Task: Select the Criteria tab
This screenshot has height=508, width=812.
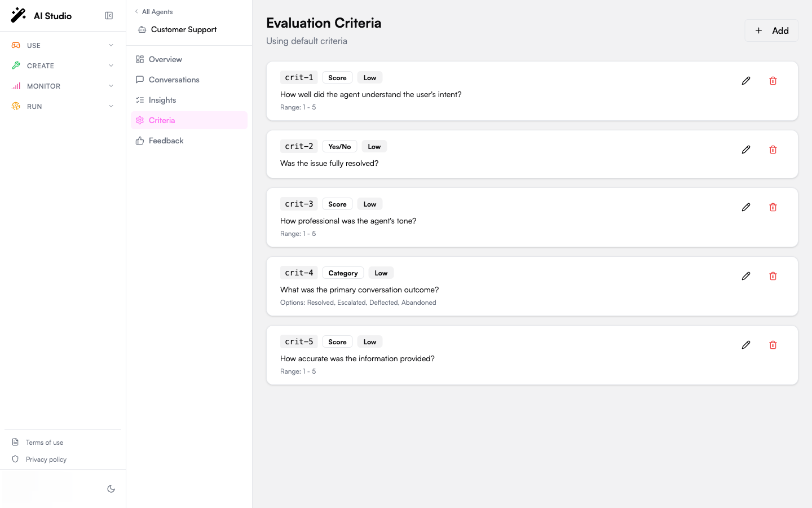Action: 189,120
